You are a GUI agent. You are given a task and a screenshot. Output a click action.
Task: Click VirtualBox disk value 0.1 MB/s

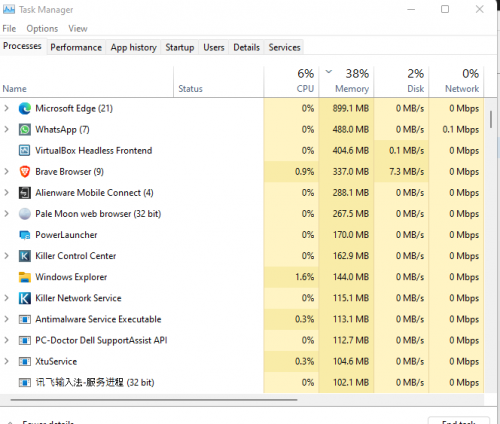click(x=406, y=151)
